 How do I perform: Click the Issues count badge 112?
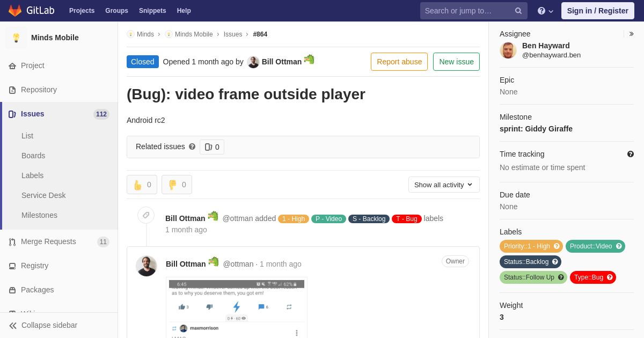pyautogui.click(x=101, y=114)
